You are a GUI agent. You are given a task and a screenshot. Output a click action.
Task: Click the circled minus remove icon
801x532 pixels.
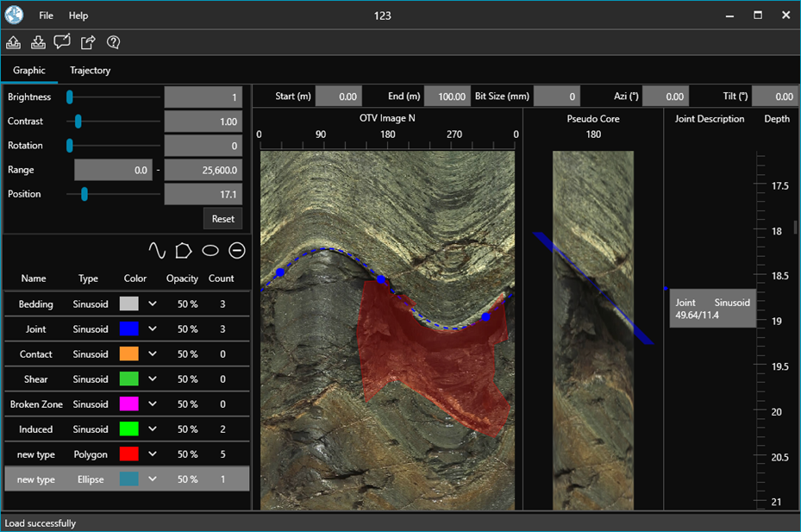click(237, 250)
